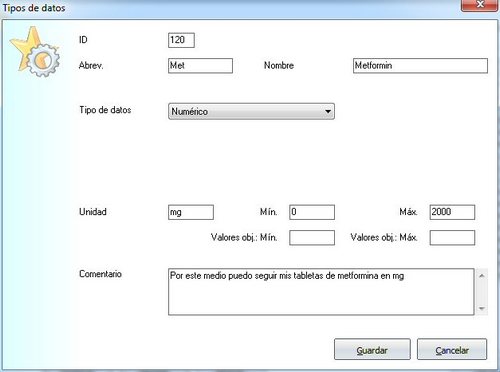Click the Abrev. label
This screenshot has width=500, height=372.
pos(91,65)
